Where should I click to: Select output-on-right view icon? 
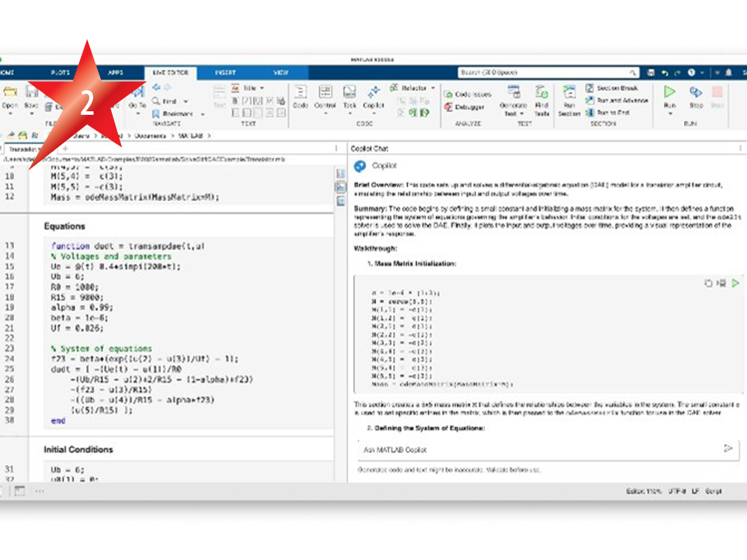[341, 174]
